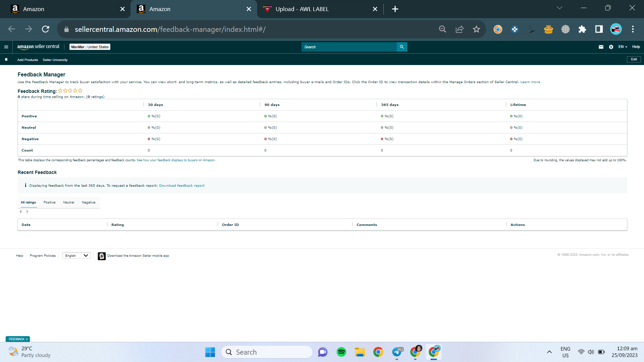644x362 pixels.
Task: Close the Upload - AWL LABEL tab
Action: [375, 9]
